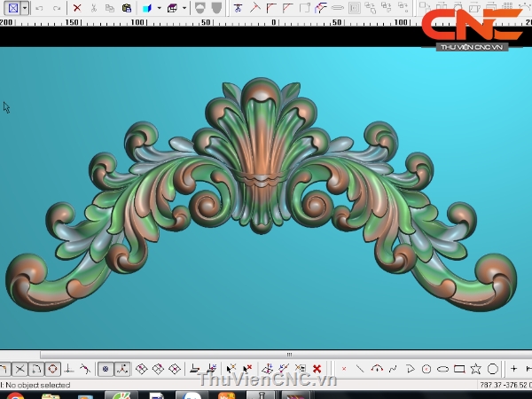The image size is (532, 399).
Task: Toggle the red circle snap mode button
Action: 52,369
